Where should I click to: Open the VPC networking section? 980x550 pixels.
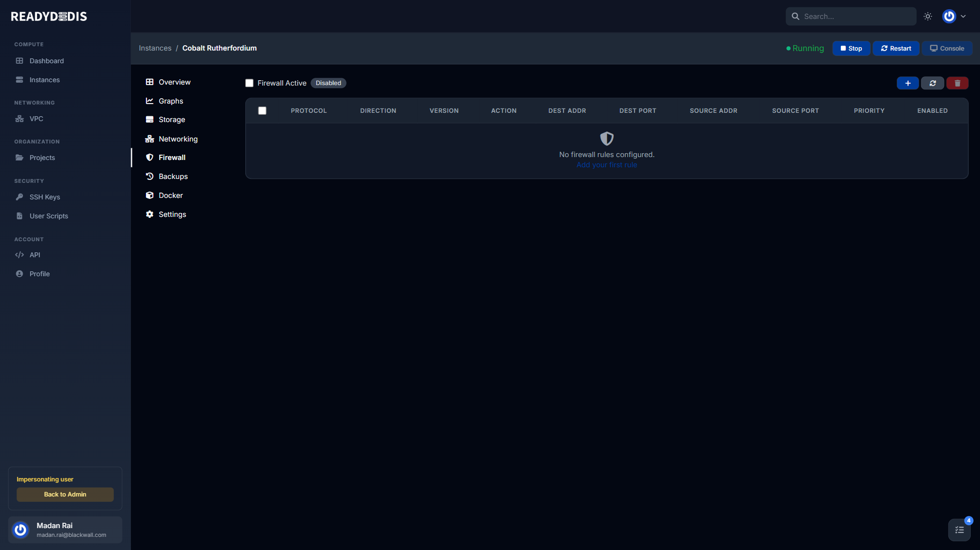[x=36, y=119]
